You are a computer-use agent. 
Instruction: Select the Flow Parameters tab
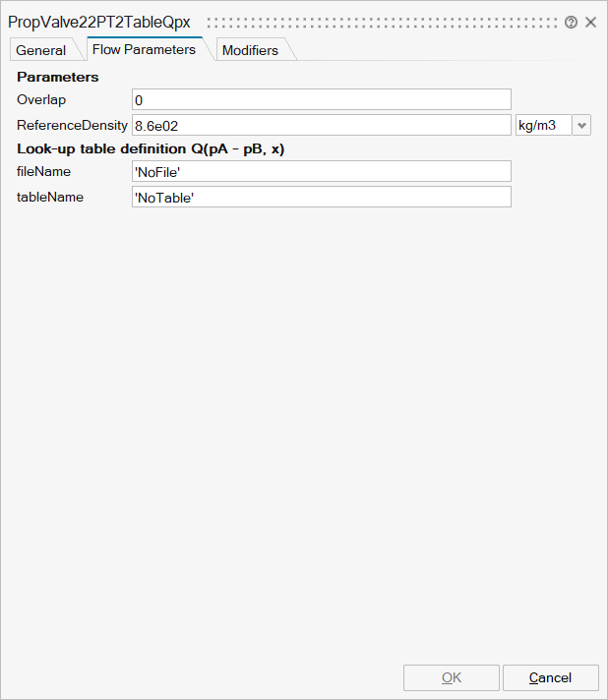[144, 49]
